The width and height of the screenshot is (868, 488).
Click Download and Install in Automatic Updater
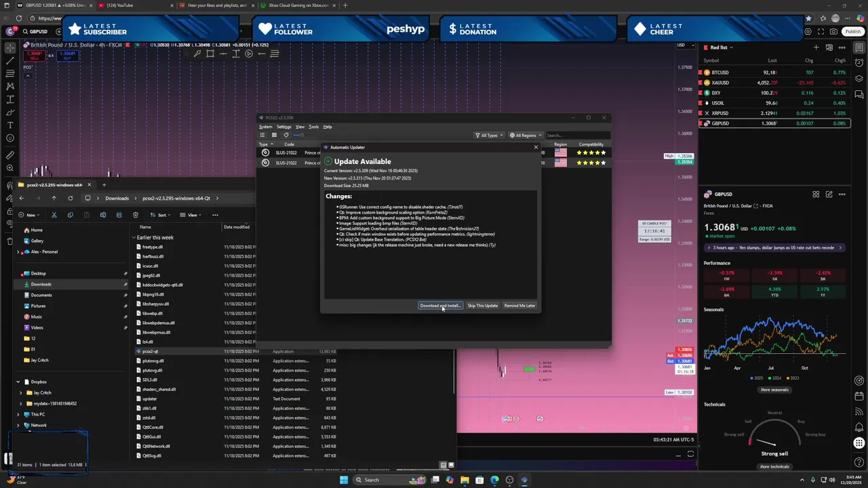[440, 306]
